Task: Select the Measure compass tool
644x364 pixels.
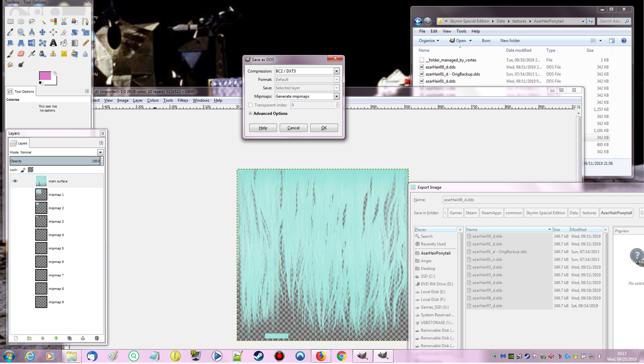Action: [x=32, y=32]
